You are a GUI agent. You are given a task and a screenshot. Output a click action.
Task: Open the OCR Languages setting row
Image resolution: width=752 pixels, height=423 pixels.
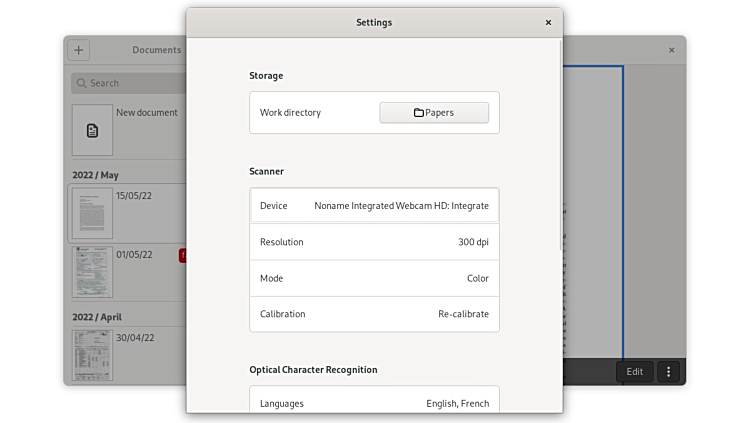tap(374, 404)
